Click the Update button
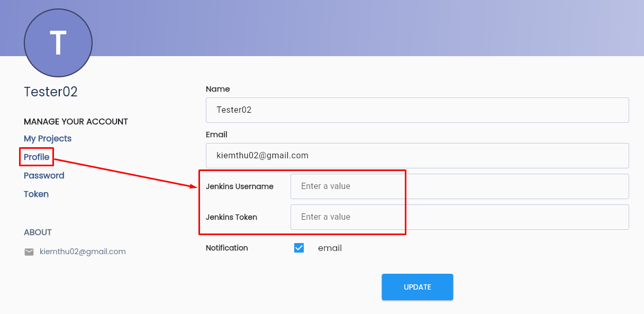The width and height of the screenshot is (644, 314). tap(418, 287)
